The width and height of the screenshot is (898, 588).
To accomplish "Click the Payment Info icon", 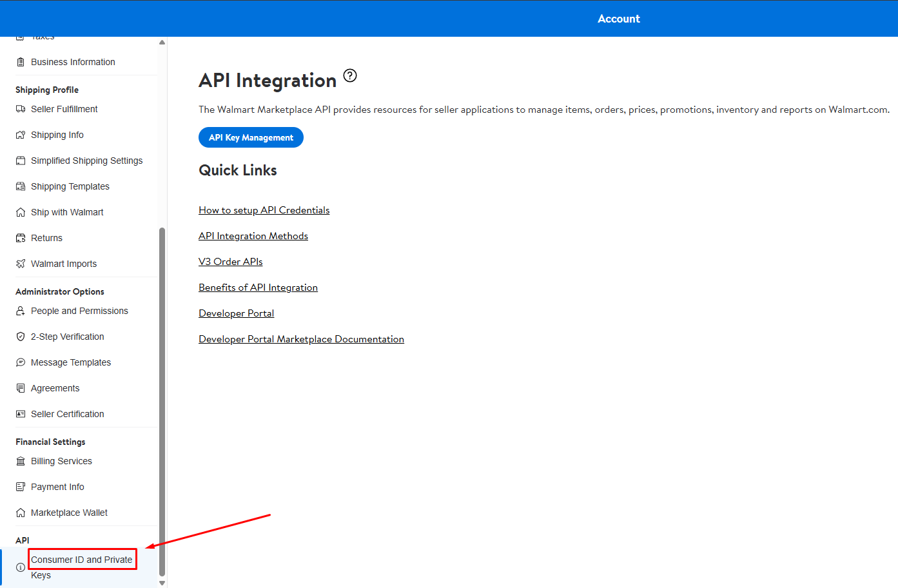I will pyautogui.click(x=21, y=487).
